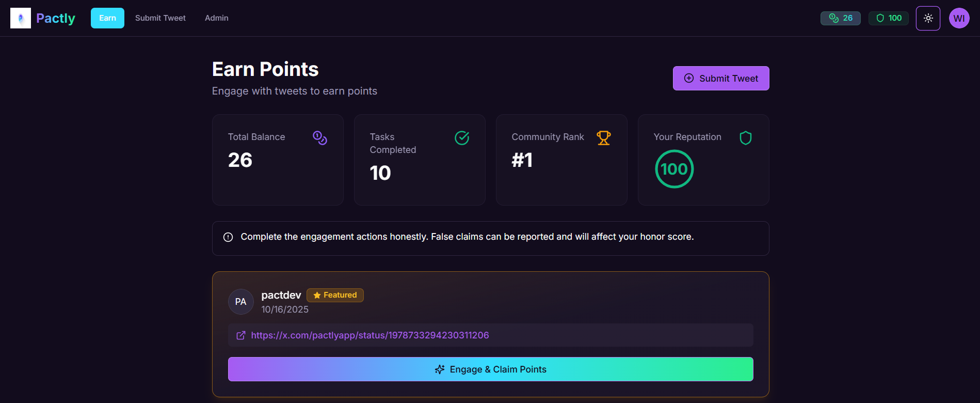Click the purple Submit Tweet button
The image size is (980, 403).
click(x=721, y=78)
